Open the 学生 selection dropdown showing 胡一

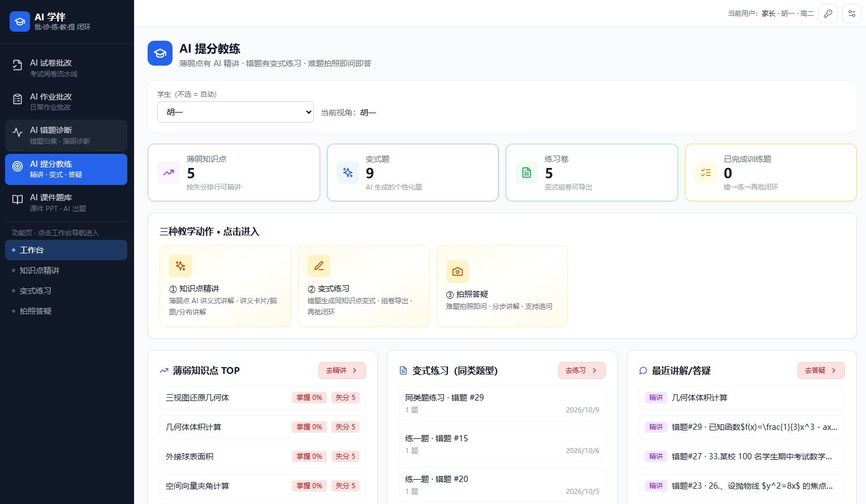click(235, 112)
